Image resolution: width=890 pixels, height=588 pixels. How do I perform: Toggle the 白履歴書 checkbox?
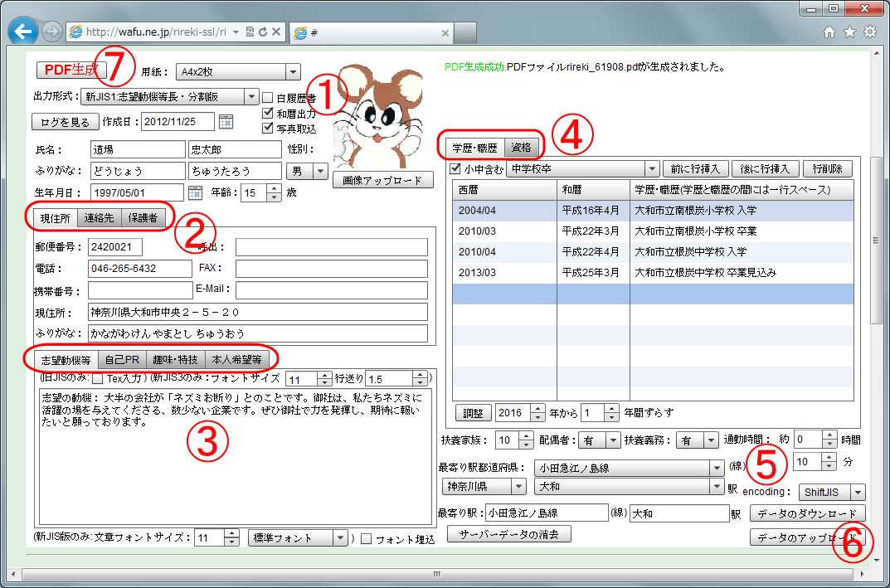pos(268,98)
